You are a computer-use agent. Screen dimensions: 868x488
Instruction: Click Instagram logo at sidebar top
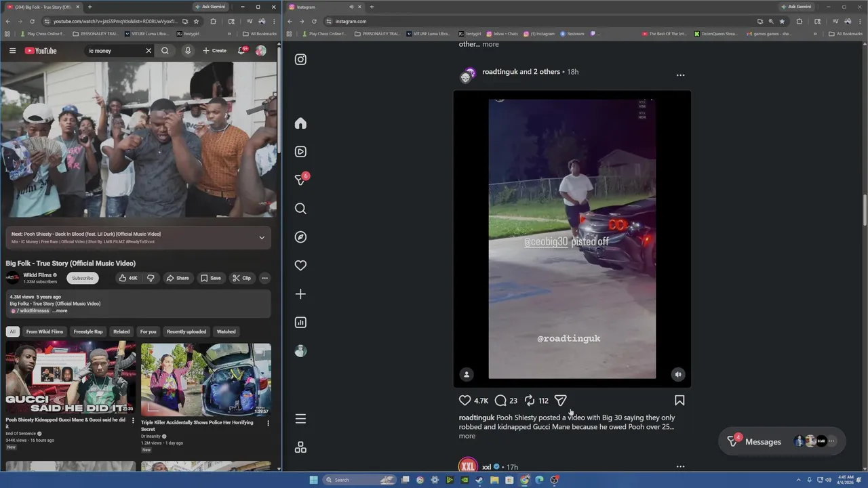[300, 60]
